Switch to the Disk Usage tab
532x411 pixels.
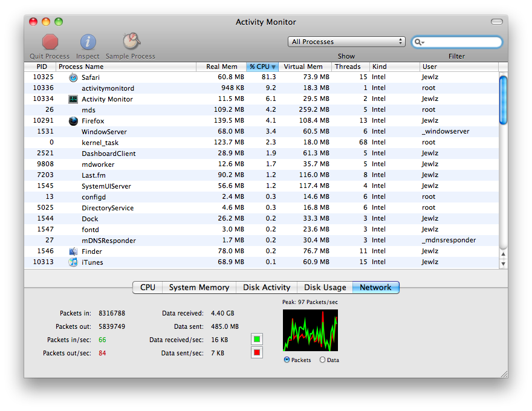(x=325, y=287)
